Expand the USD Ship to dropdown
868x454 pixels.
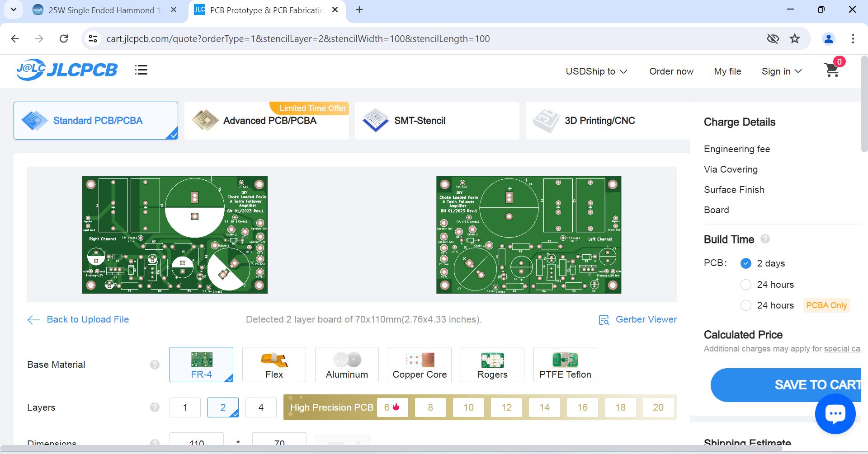click(596, 71)
